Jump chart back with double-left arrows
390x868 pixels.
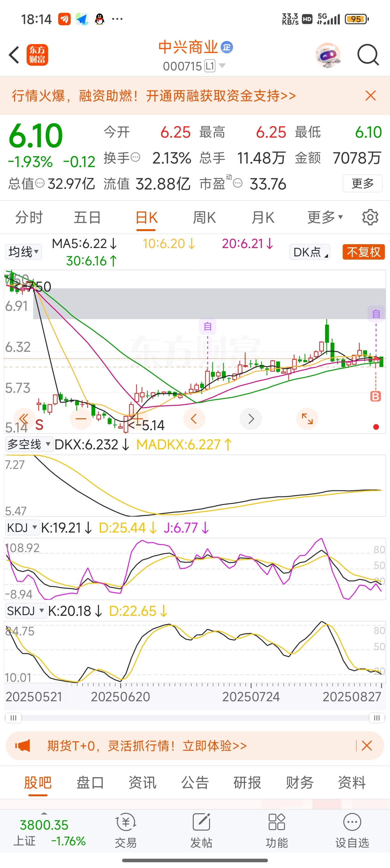click(24, 419)
